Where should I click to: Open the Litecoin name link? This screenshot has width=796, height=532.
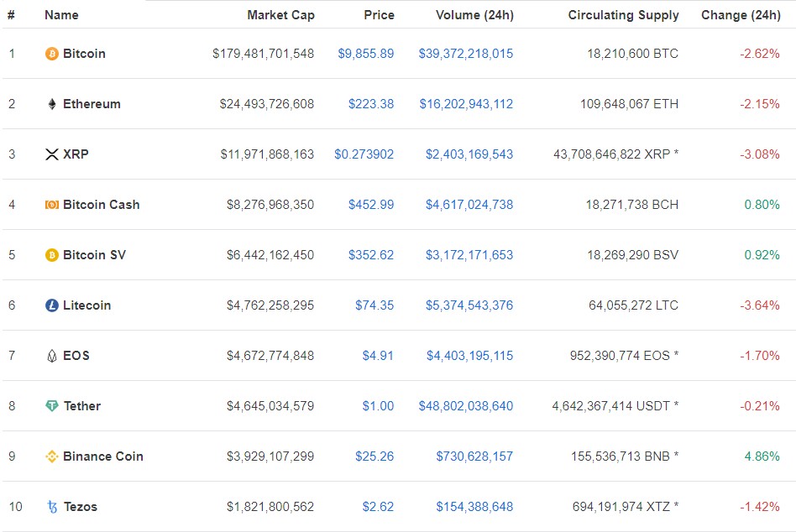(86, 305)
